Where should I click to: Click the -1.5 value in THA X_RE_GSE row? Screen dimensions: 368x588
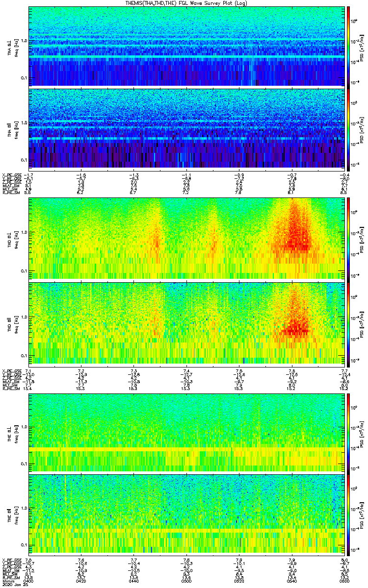click(x=80, y=174)
